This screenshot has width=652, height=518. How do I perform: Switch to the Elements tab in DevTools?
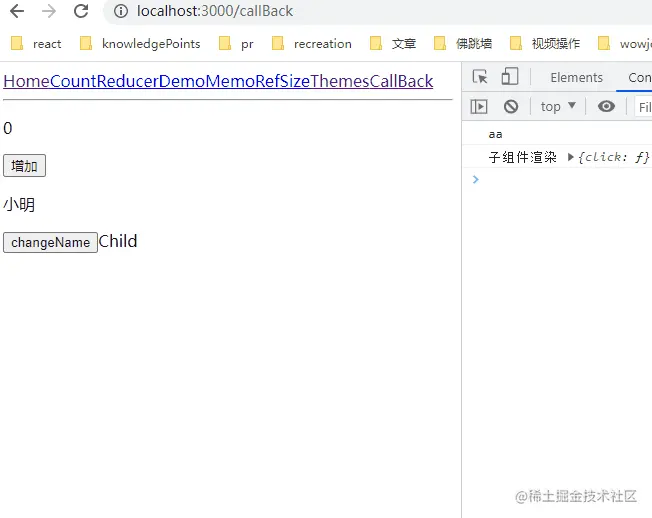coord(576,77)
